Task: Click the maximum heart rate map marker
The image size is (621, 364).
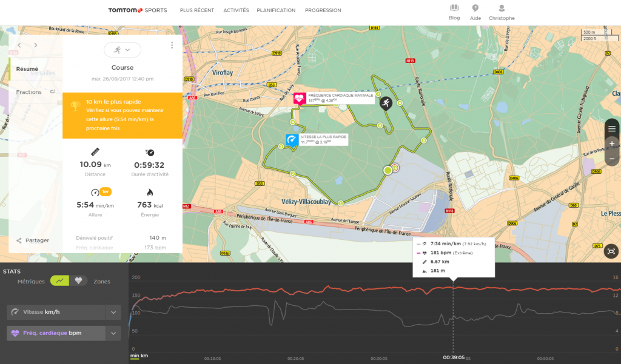Action: (300, 98)
